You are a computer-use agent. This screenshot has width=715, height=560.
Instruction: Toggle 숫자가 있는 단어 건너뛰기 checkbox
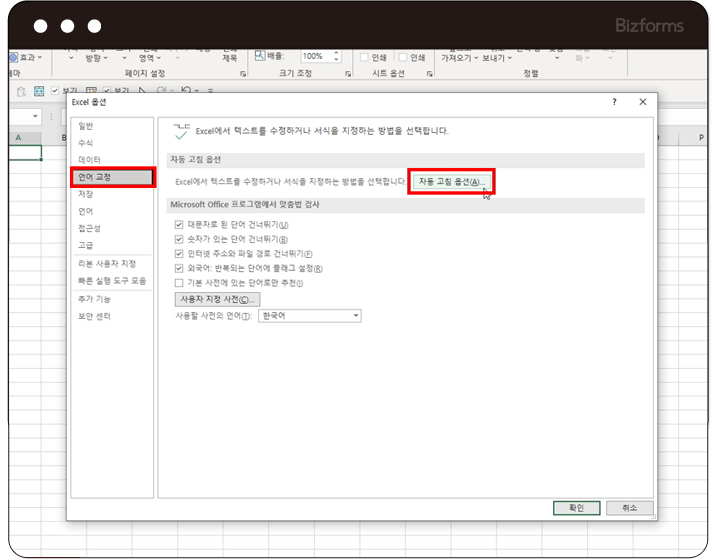(x=179, y=240)
